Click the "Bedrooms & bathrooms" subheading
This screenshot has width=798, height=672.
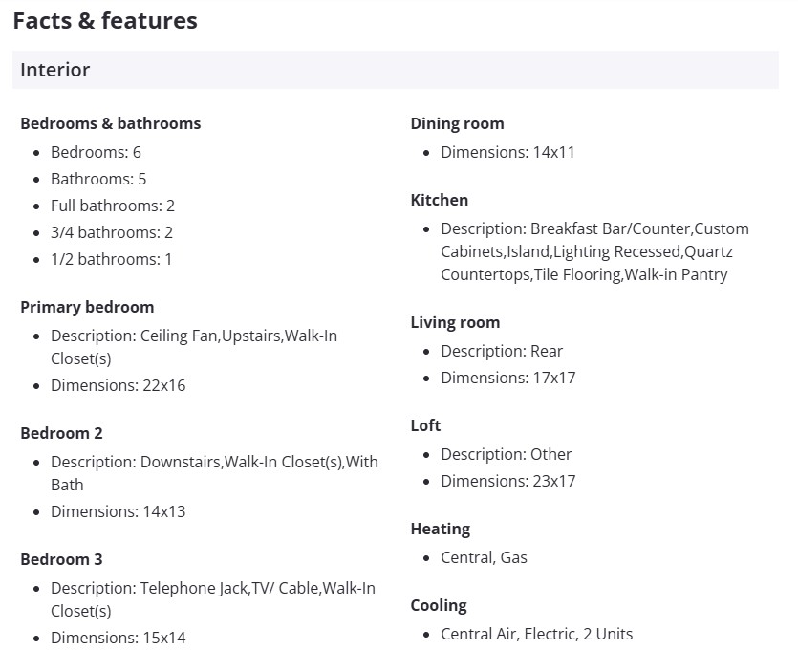tap(110, 123)
